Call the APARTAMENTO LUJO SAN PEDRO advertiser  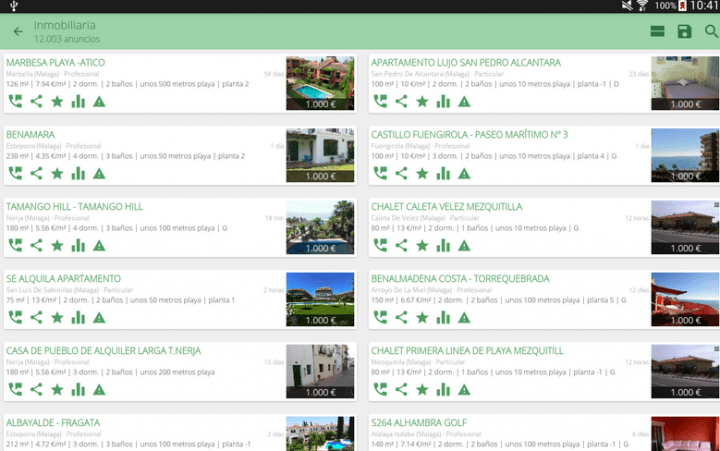(380, 101)
